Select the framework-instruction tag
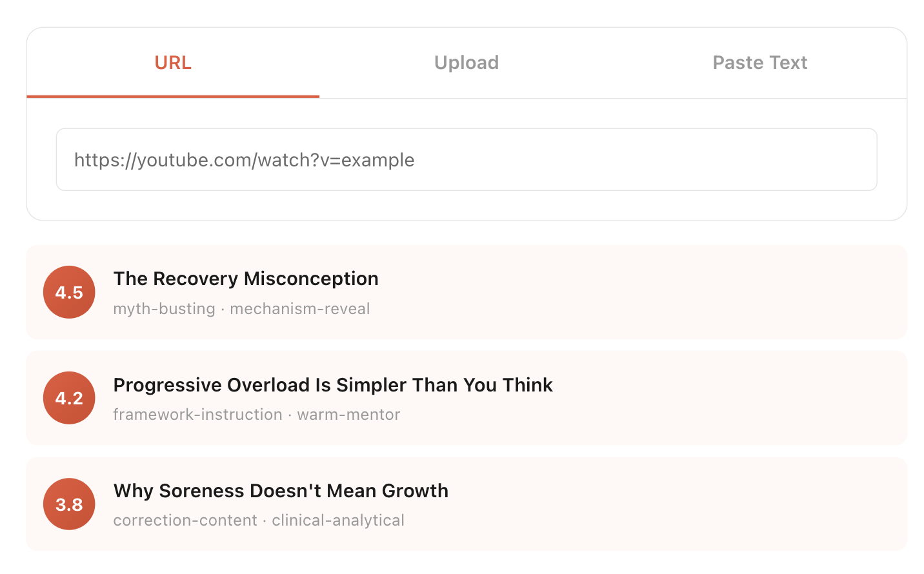This screenshot has width=924, height=574. [x=197, y=415]
